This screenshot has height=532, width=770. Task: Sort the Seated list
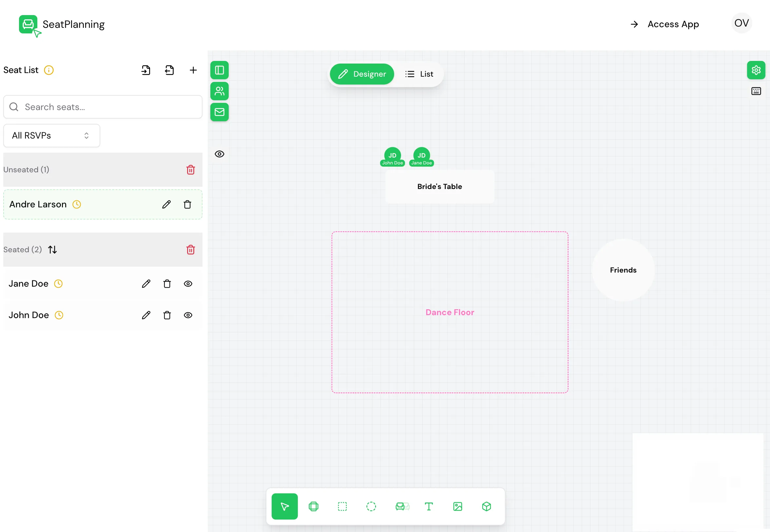click(x=52, y=250)
